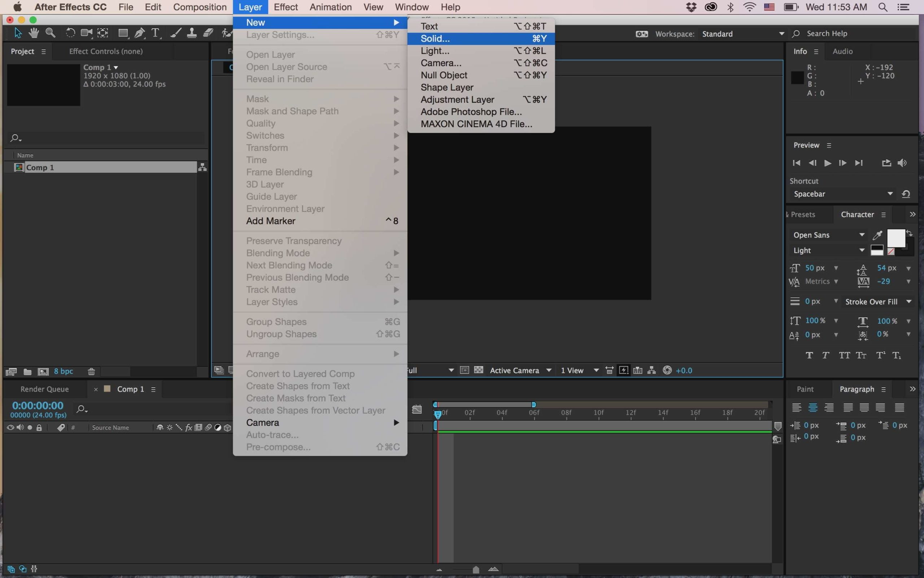Choose Solid... from the New submenu
Image resolution: width=924 pixels, height=578 pixels.
point(481,39)
